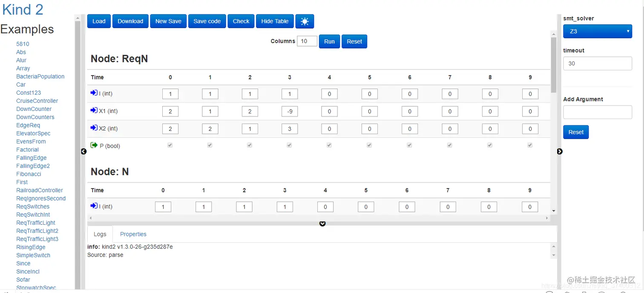Open the FallingEdge2 example
This screenshot has height=293, width=644.
[x=33, y=166]
